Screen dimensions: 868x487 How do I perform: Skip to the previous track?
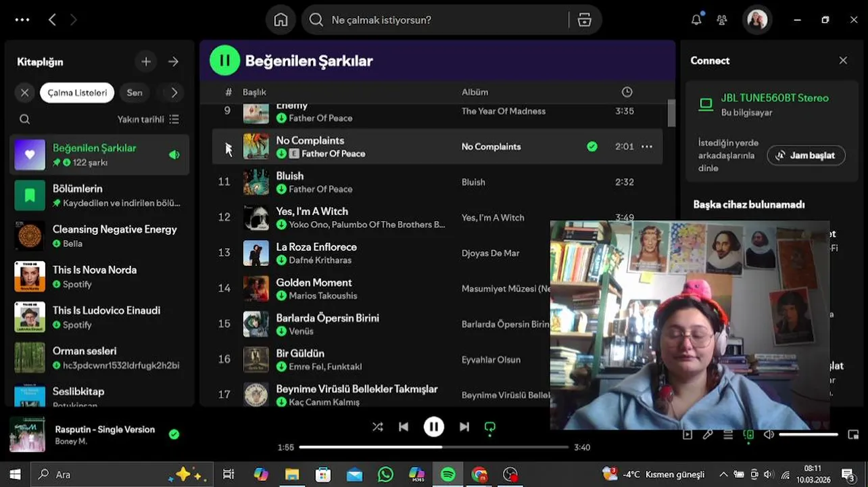(x=404, y=427)
